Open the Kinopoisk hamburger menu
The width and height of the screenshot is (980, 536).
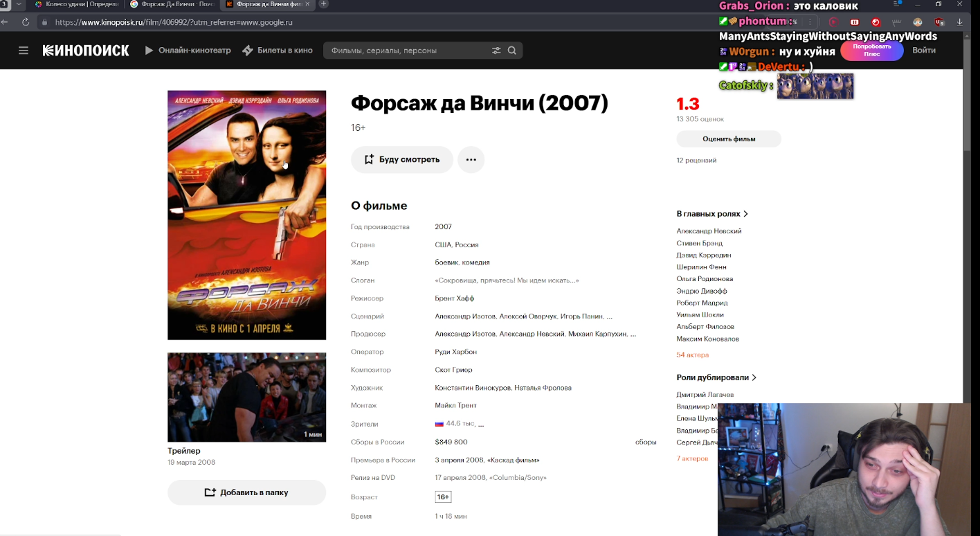point(24,51)
